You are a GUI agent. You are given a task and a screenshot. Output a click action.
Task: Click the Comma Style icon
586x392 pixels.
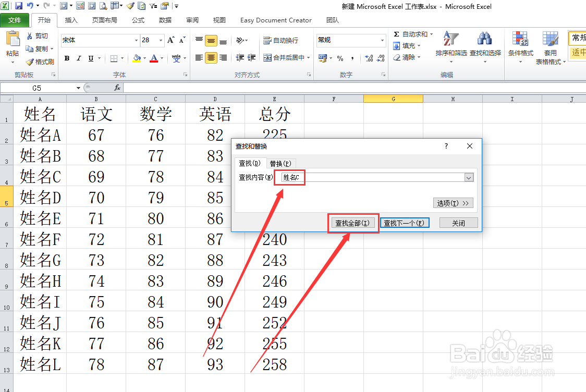point(352,58)
